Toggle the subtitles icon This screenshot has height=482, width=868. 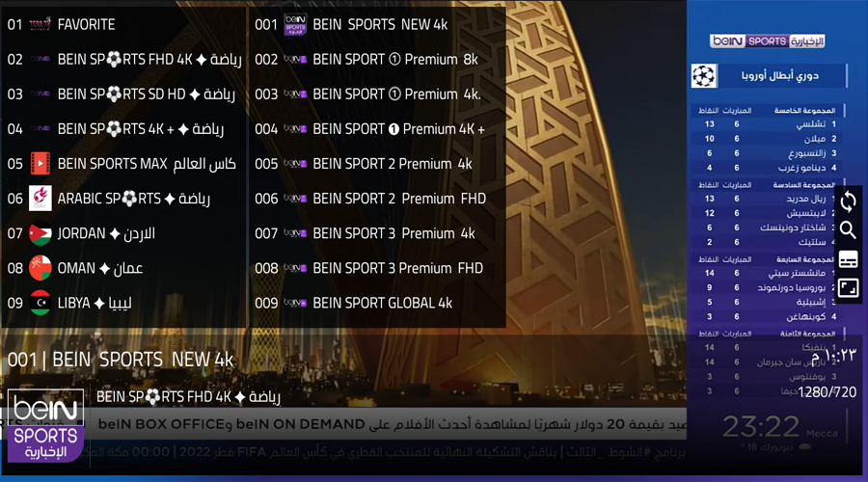[848, 259]
